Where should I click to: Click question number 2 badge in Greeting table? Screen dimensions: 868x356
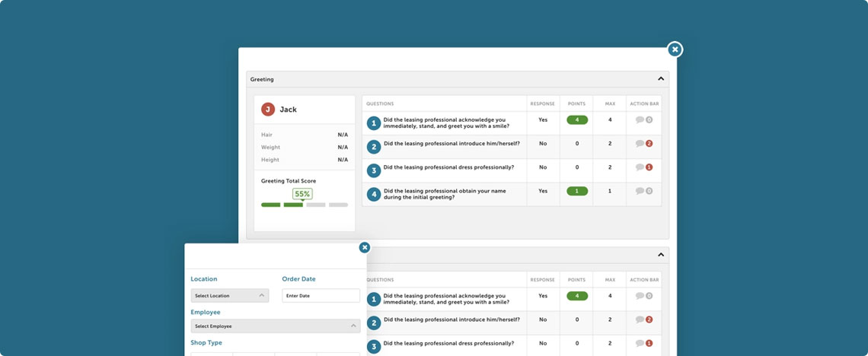click(374, 147)
